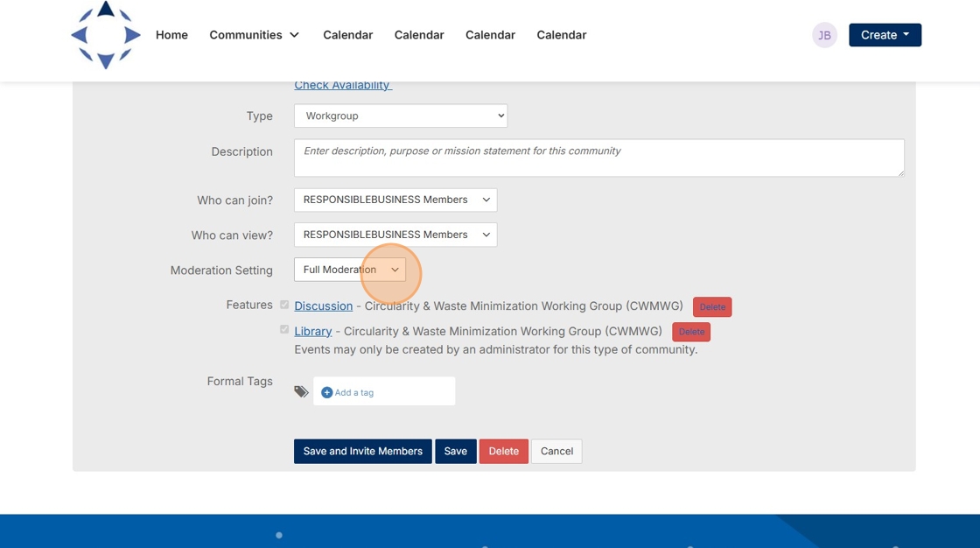
Task: Click the Formal Tags label
Action: pyautogui.click(x=240, y=381)
